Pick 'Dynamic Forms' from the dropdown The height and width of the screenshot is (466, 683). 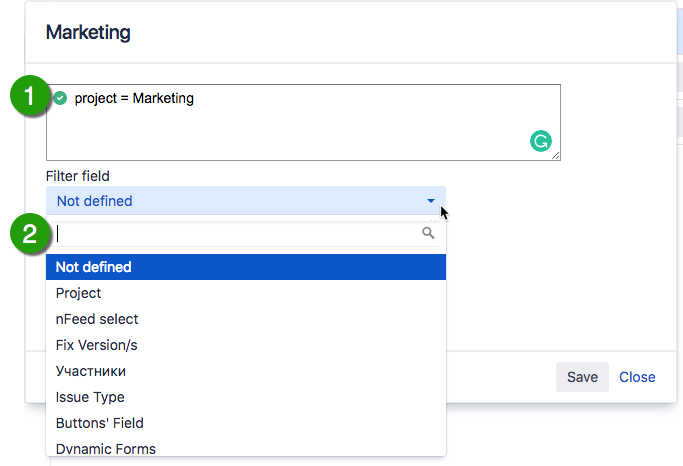105,448
